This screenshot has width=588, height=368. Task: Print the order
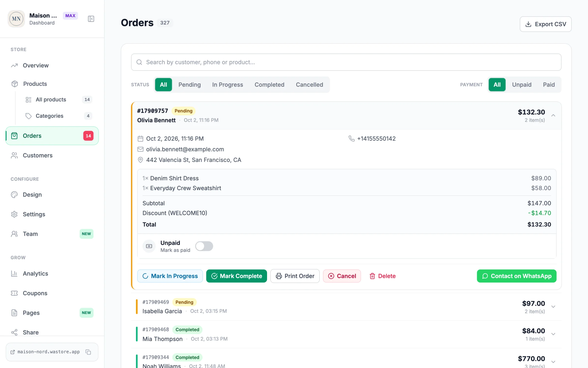(x=295, y=276)
